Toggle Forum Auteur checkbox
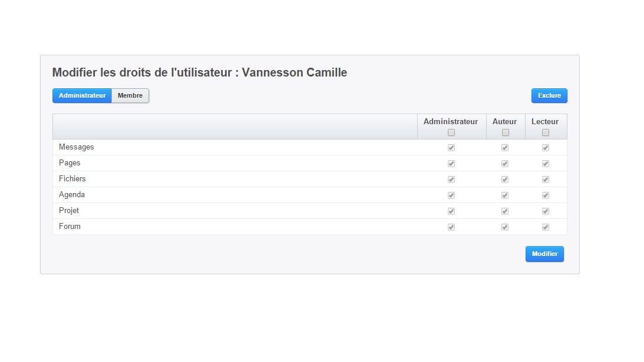This screenshot has width=644, height=362. [505, 227]
